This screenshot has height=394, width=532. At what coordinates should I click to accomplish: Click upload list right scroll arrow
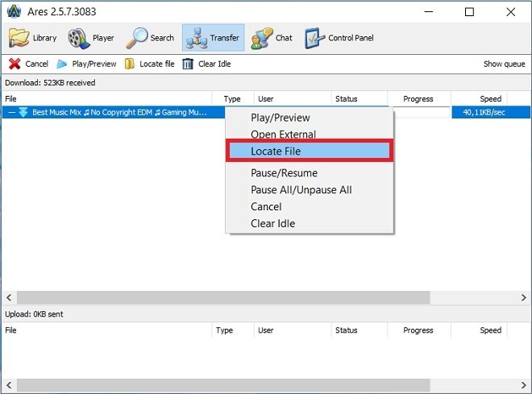(x=523, y=385)
